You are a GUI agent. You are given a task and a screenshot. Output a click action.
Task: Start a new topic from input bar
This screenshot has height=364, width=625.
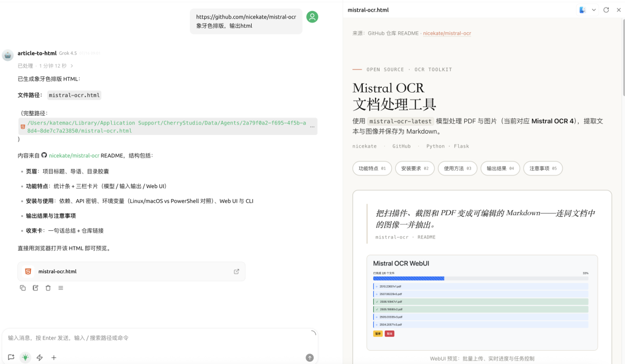pos(11,358)
